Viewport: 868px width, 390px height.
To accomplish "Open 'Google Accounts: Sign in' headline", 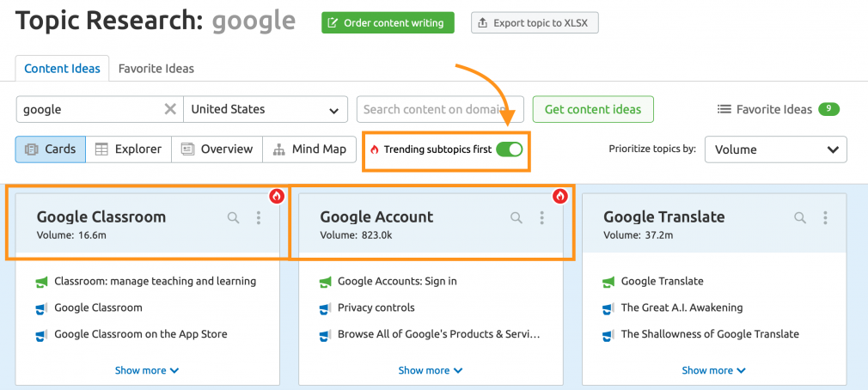I will click(x=397, y=281).
